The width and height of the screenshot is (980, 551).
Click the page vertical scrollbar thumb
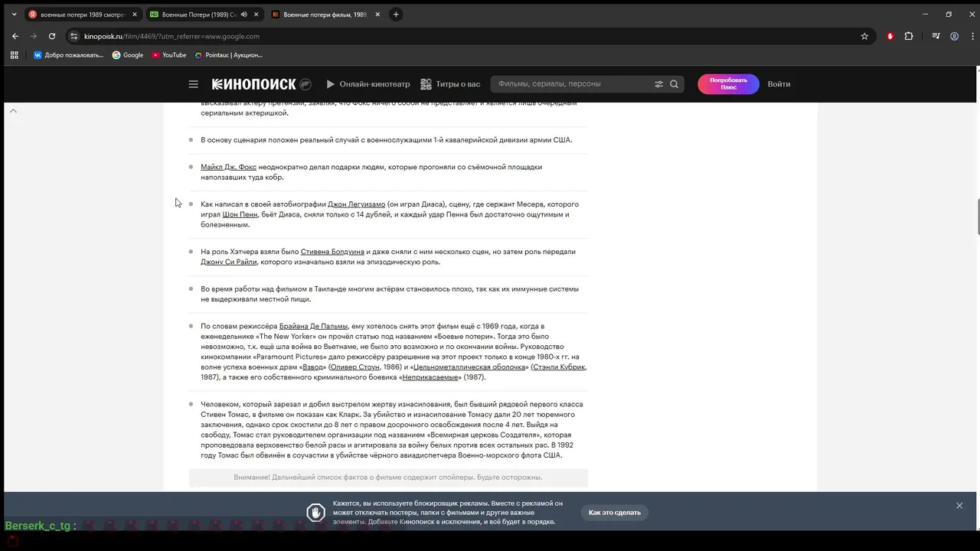coord(978,217)
